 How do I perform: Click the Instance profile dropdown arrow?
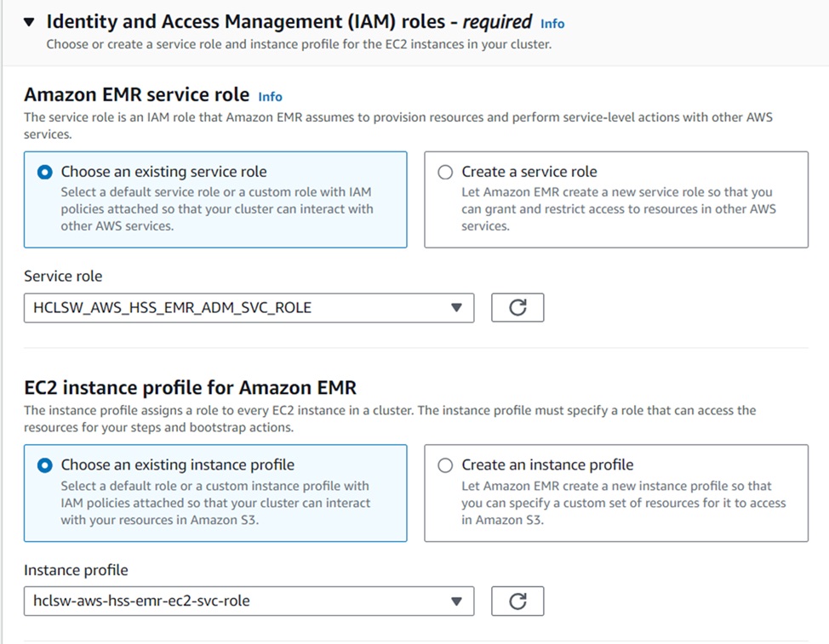(x=456, y=601)
